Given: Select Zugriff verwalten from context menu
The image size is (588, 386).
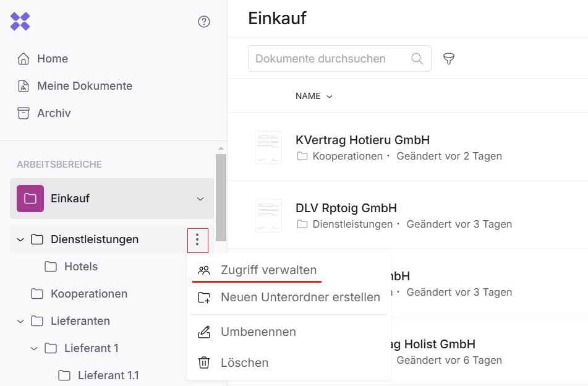Looking at the screenshot, I should (268, 270).
